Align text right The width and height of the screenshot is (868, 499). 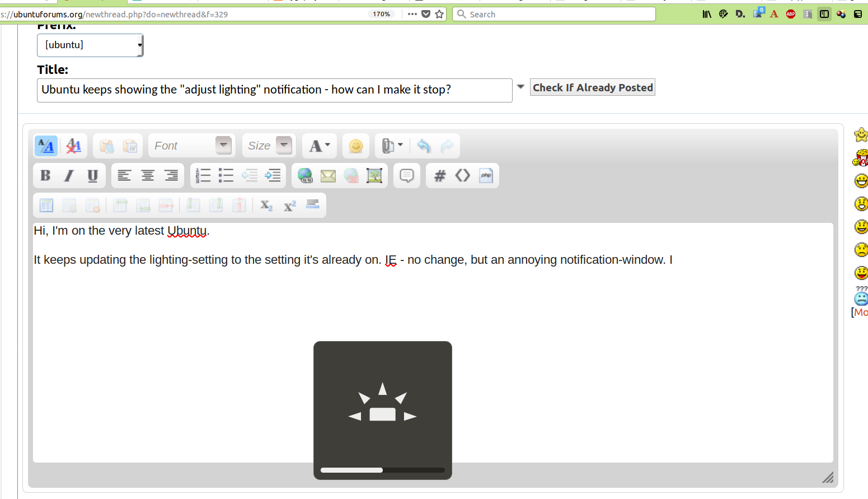[x=171, y=176]
